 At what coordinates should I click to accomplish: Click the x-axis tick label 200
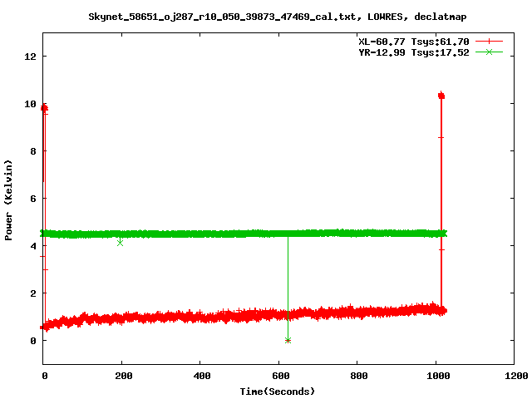124,376
